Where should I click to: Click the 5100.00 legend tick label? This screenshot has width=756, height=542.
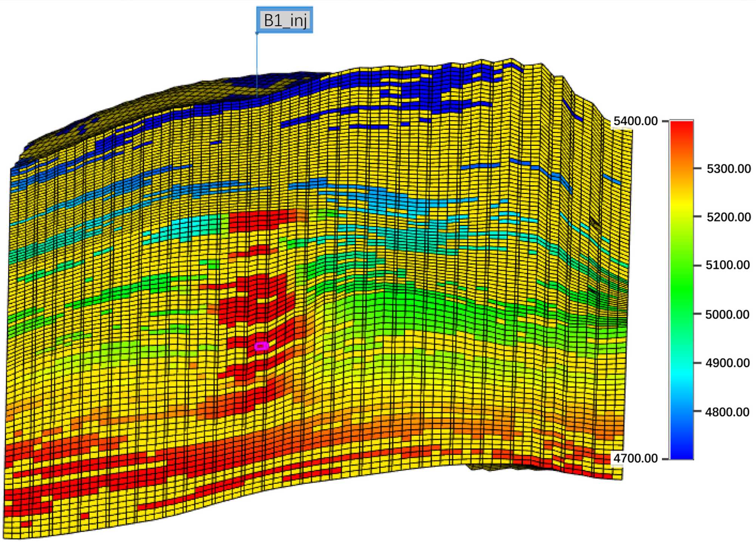tap(728, 265)
